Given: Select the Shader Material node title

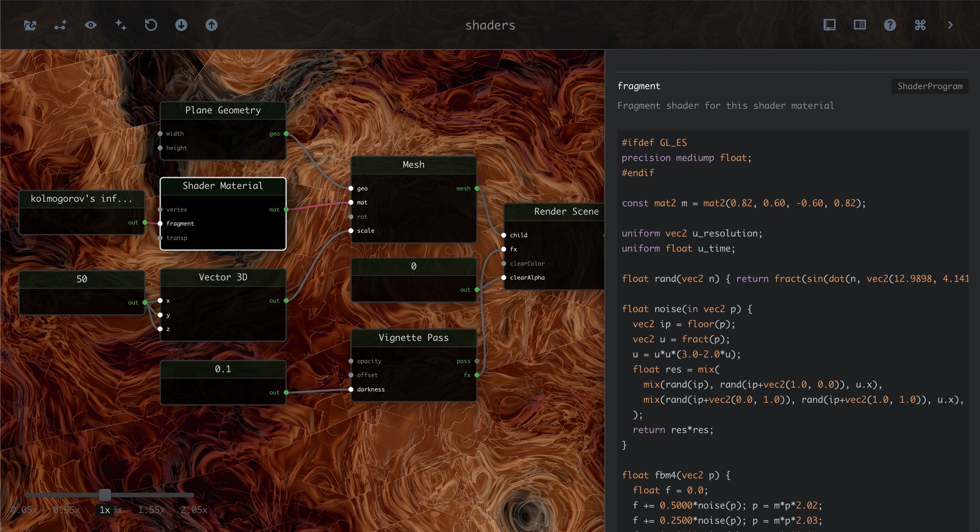Looking at the screenshot, I should pyautogui.click(x=223, y=186).
